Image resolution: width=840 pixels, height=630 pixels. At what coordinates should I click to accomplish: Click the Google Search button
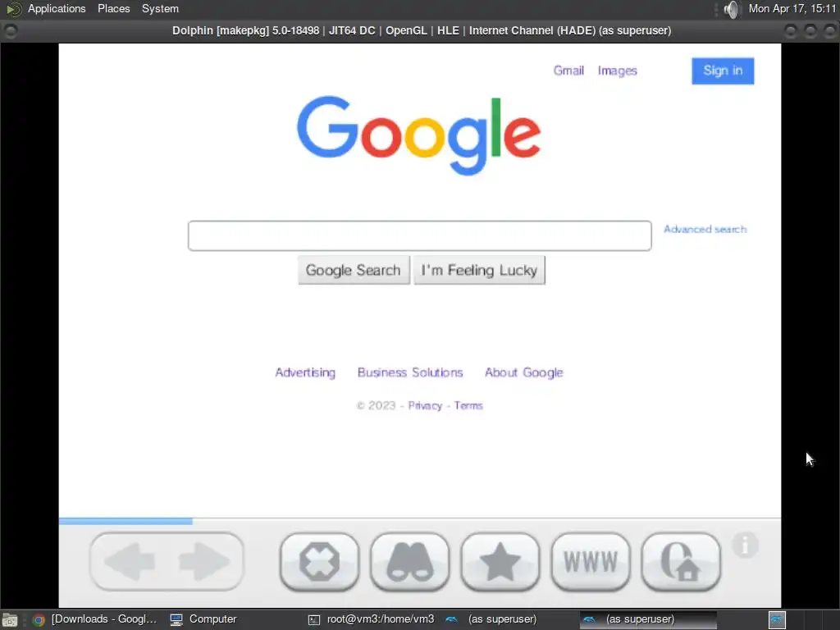coord(354,270)
